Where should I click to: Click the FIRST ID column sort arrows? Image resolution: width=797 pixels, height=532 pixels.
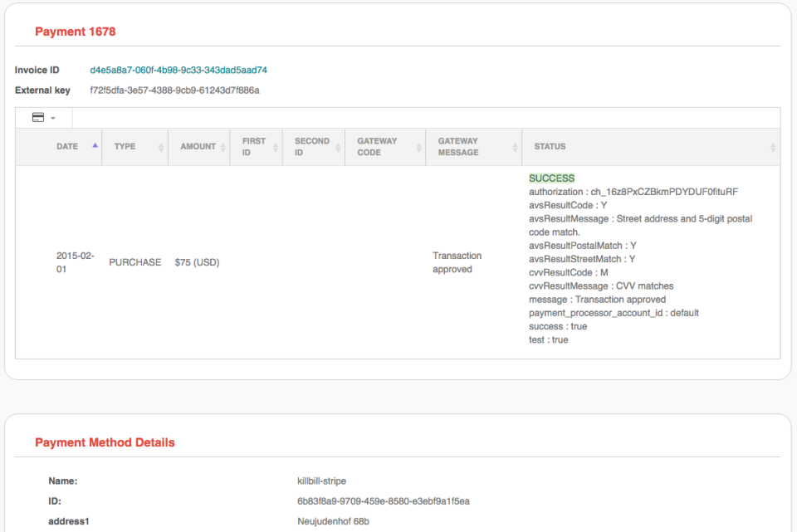(x=276, y=147)
